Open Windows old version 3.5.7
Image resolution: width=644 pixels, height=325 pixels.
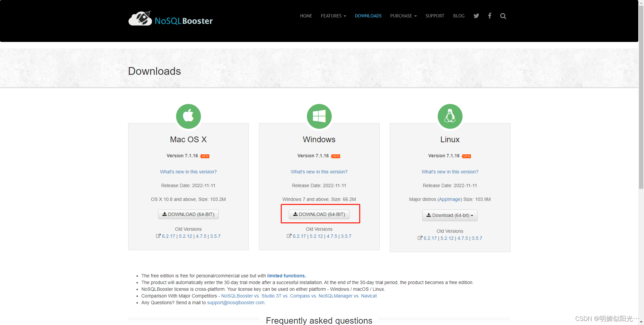346,236
